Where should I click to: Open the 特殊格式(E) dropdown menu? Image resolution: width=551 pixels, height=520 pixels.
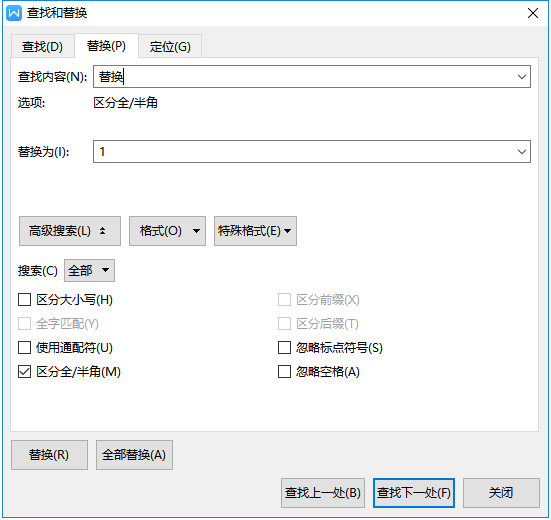[x=255, y=231]
